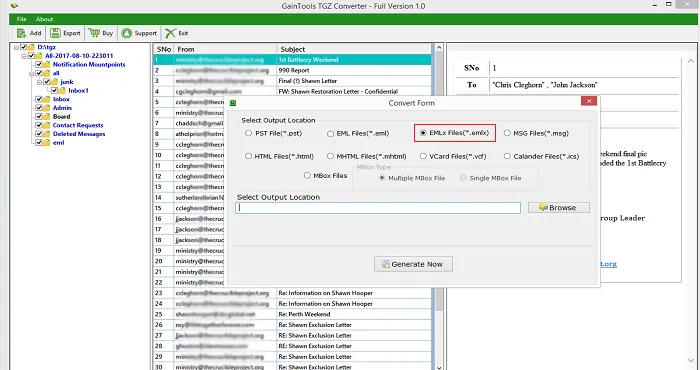700x370 pixels.
Task: Collapse the junk folder node
Action: coord(40,82)
